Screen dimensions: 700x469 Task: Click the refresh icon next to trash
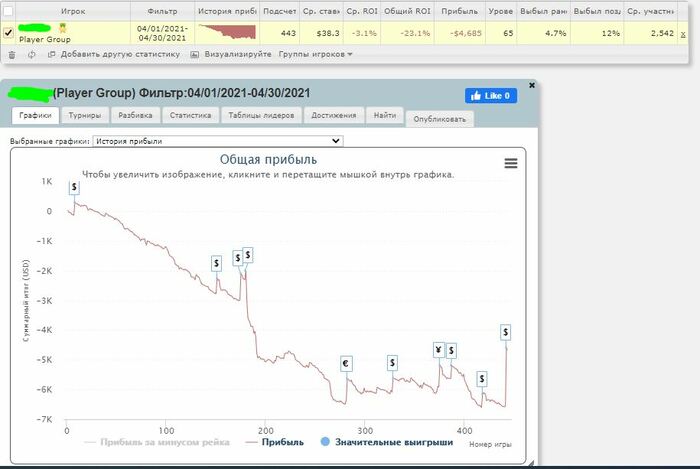click(31, 54)
